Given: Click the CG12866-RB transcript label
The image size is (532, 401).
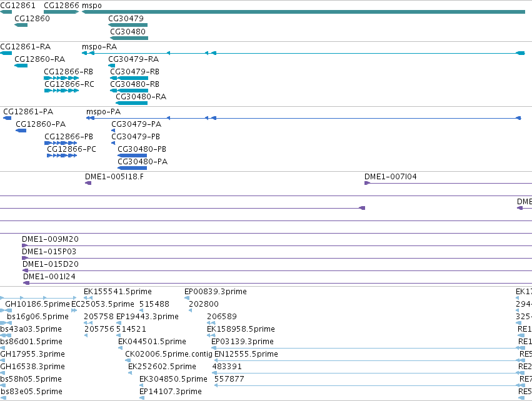Looking at the screenshot, I should pos(69,72).
